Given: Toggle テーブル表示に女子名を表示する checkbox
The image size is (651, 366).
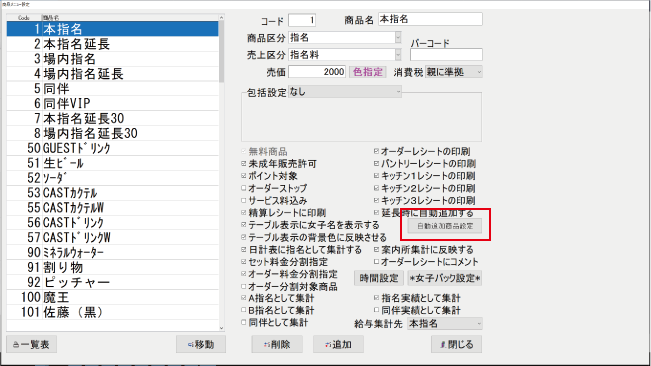Looking at the screenshot, I should (244, 225).
